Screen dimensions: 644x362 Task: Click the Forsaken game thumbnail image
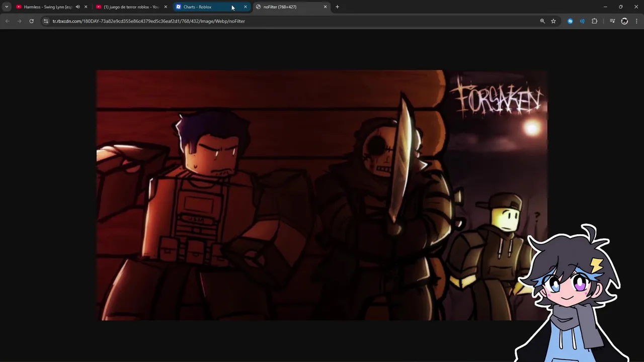pos(322,195)
